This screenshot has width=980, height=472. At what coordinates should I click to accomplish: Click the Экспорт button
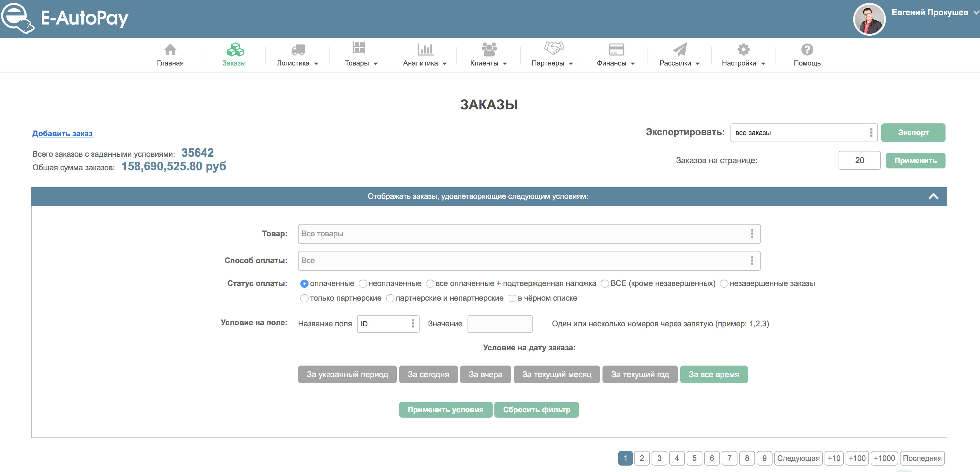(913, 133)
